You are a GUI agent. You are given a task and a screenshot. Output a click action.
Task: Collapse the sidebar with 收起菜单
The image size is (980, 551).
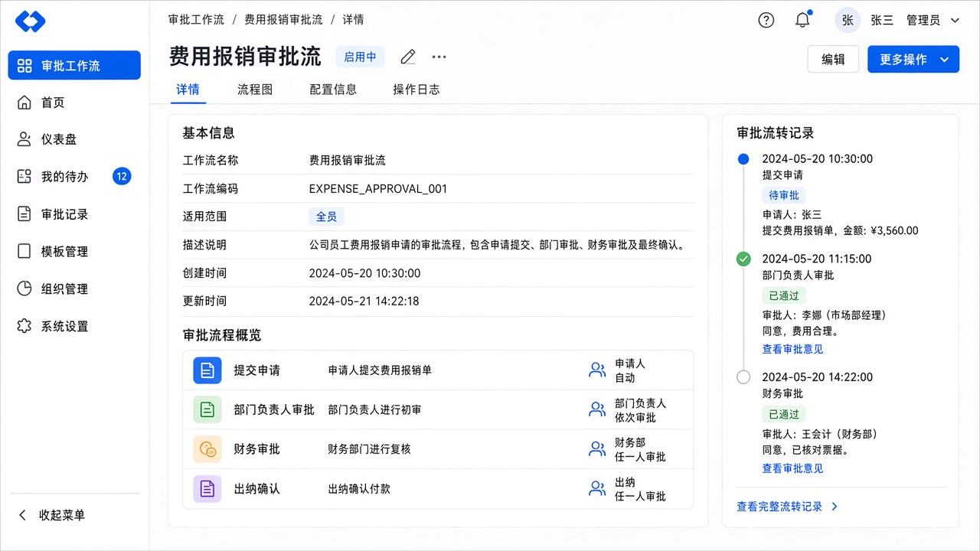51,515
